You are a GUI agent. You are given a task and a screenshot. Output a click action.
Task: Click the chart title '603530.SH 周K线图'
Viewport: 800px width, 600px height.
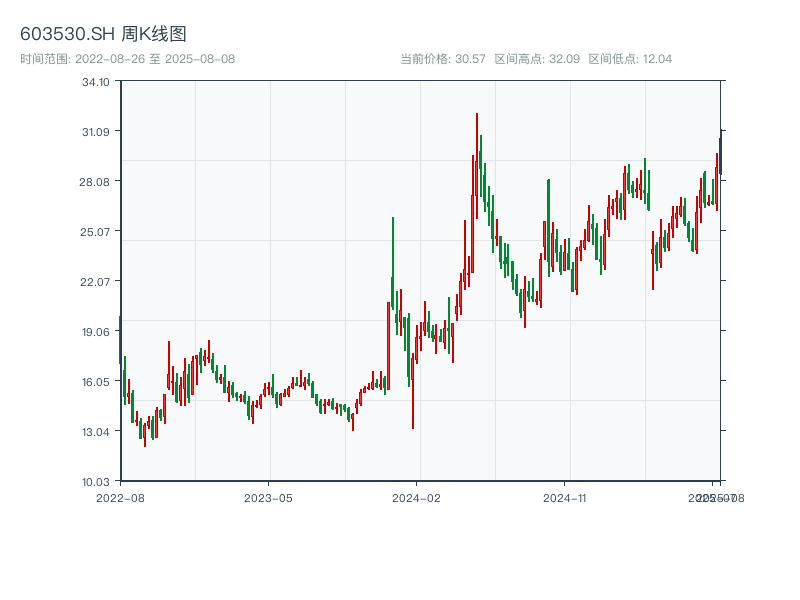[x=103, y=34]
